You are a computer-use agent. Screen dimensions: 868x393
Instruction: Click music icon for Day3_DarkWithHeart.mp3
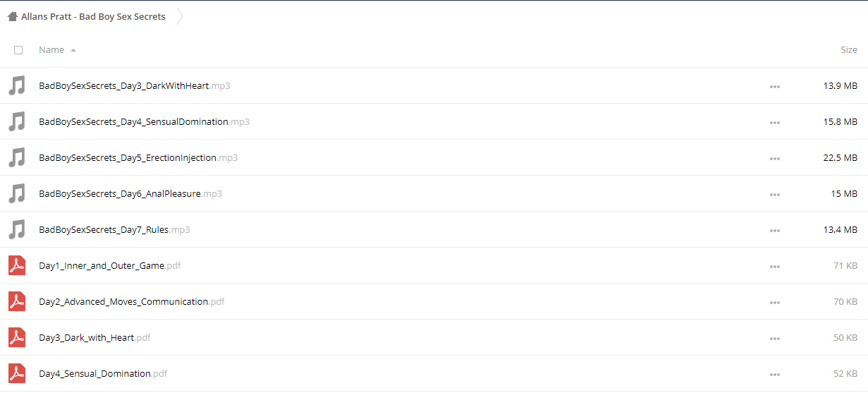point(17,85)
